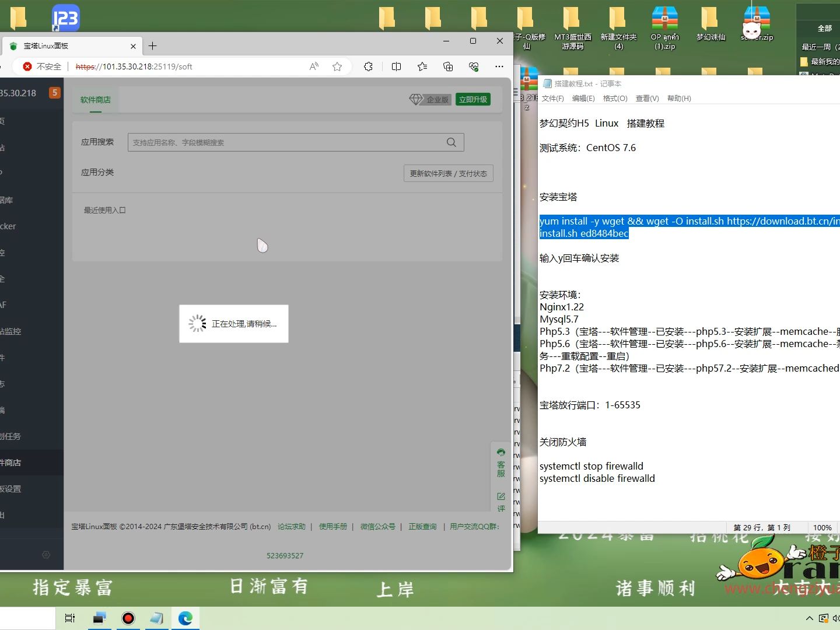Click the not secure warning icon
The image size is (840, 630).
tap(27, 66)
